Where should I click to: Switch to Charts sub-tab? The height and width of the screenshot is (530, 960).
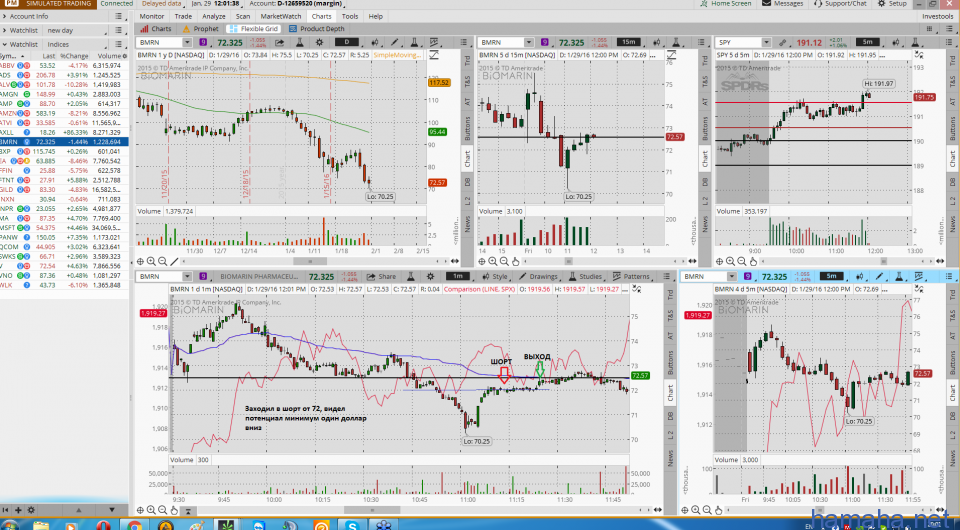click(156, 29)
